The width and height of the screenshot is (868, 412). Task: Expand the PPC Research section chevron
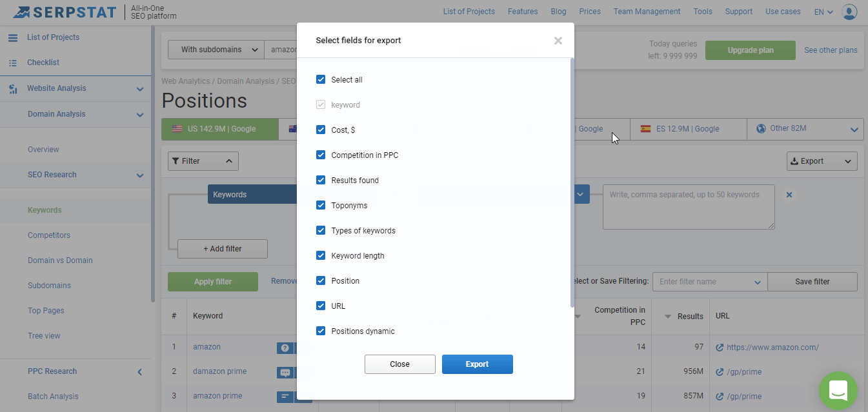[x=139, y=372]
